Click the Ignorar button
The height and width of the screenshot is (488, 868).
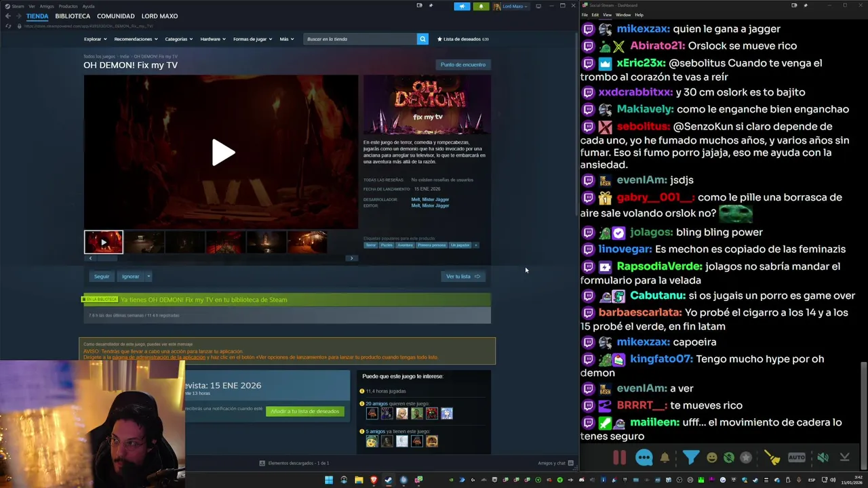coord(130,277)
